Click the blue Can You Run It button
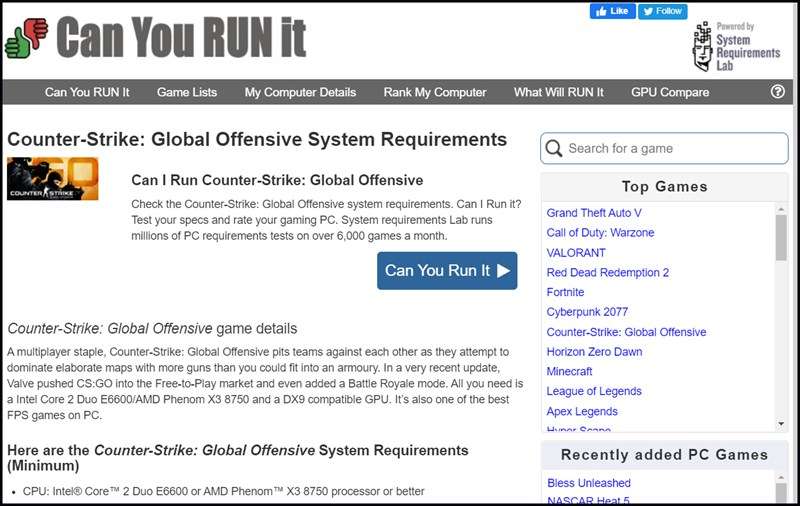This screenshot has width=800, height=506. pyautogui.click(x=447, y=270)
